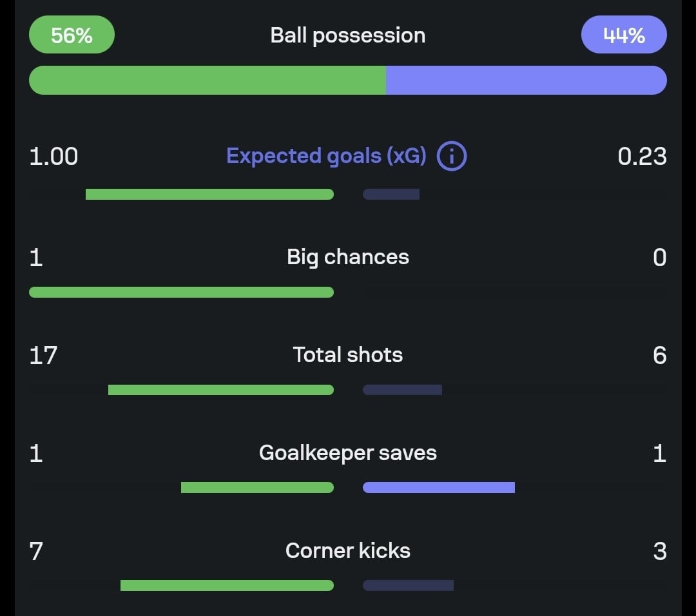Open the Expected goals info icon
Screen dimensions: 696x616
[x=451, y=157]
